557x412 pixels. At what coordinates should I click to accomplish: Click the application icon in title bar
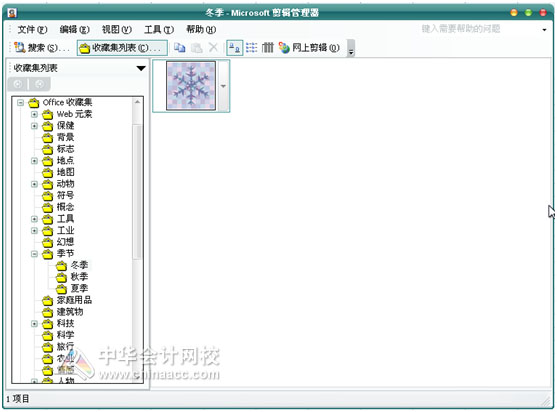point(12,13)
